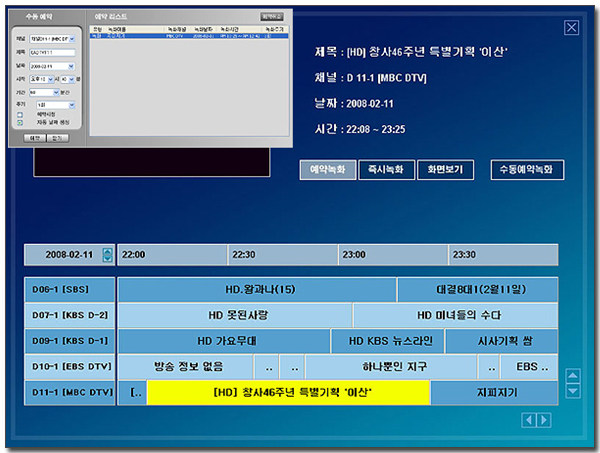Select channel D11-1 [MBC DTV]
This screenshot has width=600, height=453.
tap(70, 393)
